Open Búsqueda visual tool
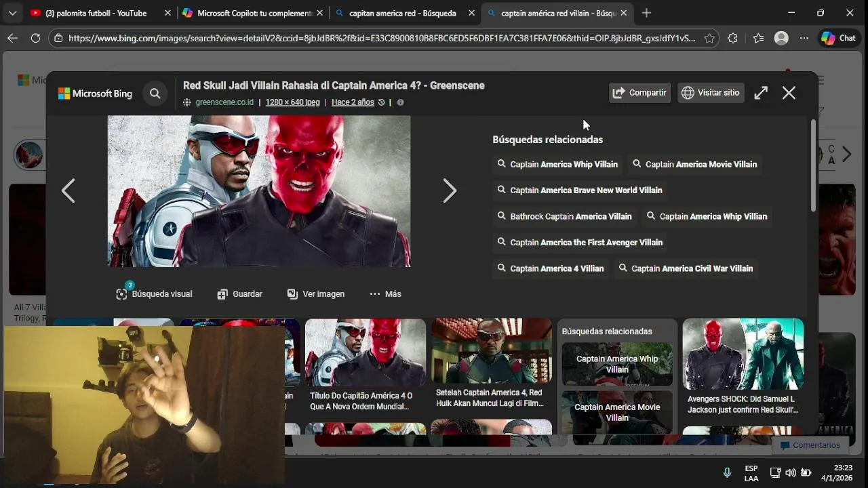Image resolution: width=868 pixels, height=488 pixels. pyautogui.click(x=154, y=293)
